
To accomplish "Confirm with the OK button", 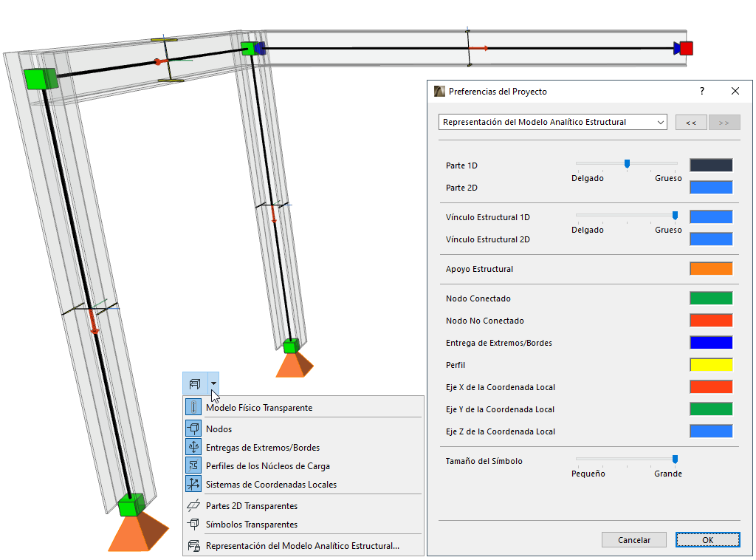I will pyautogui.click(x=708, y=540).
